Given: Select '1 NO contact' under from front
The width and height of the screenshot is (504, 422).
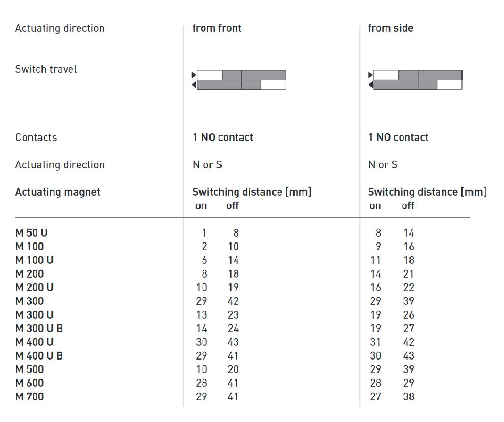Looking at the screenshot, I should [223, 138].
